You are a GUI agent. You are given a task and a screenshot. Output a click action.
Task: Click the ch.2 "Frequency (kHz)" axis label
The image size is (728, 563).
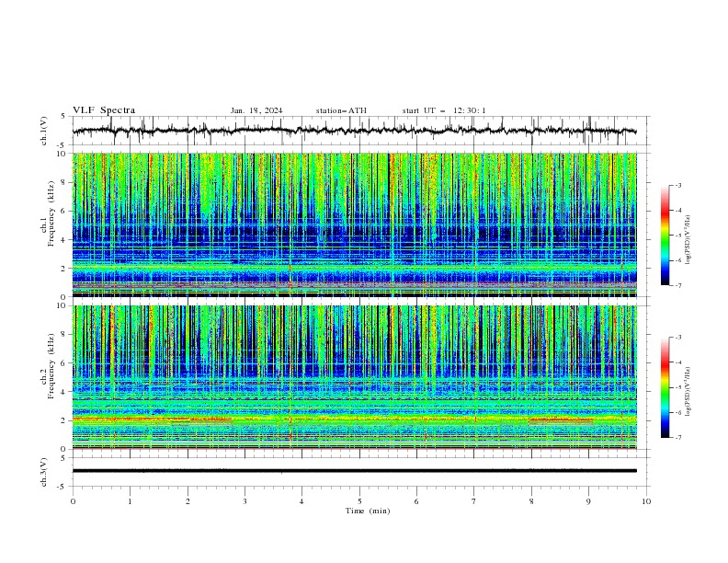(51, 366)
